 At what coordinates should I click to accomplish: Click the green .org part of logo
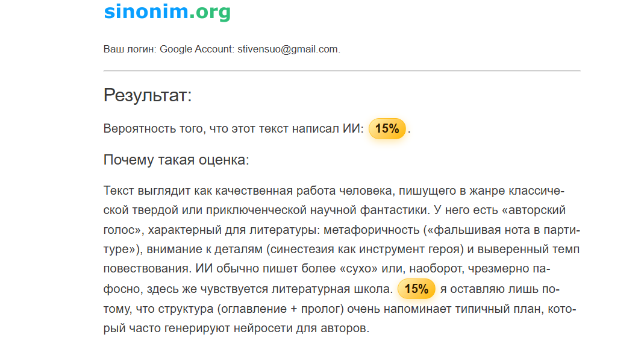coord(210,13)
